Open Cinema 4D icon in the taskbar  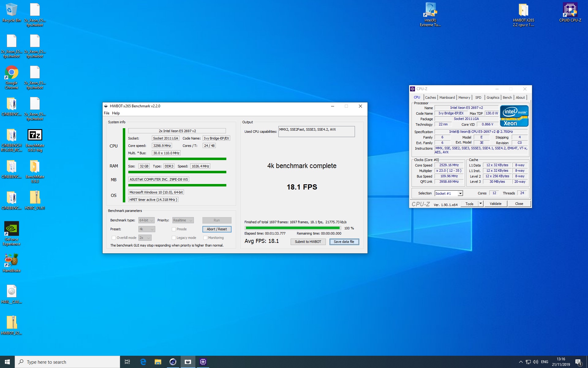pyautogui.click(x=173, y=362)
